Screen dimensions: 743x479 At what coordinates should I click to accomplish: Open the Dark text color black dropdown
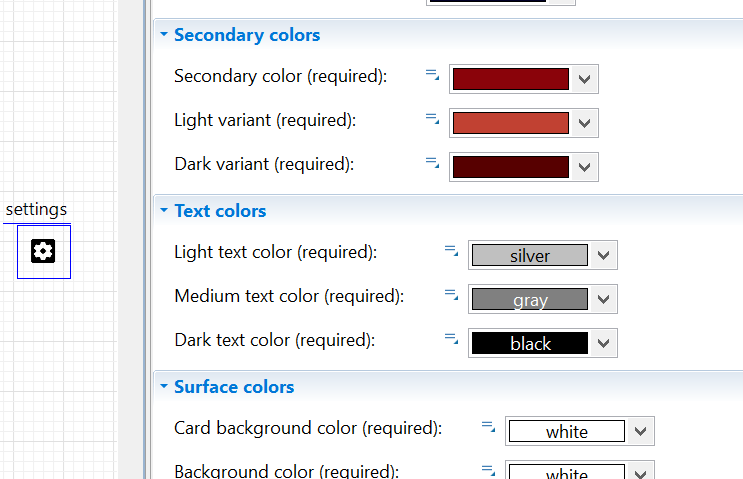(603, 343)
